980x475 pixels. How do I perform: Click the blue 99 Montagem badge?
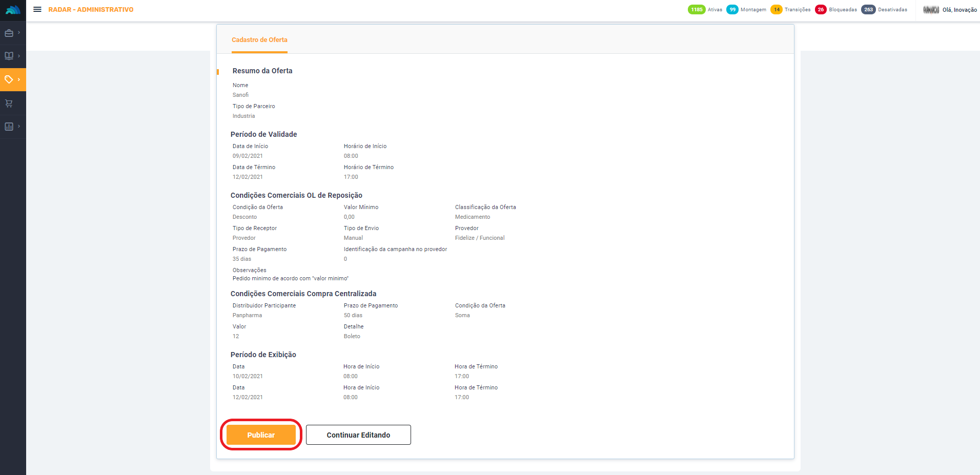click(x=732, y=10)
